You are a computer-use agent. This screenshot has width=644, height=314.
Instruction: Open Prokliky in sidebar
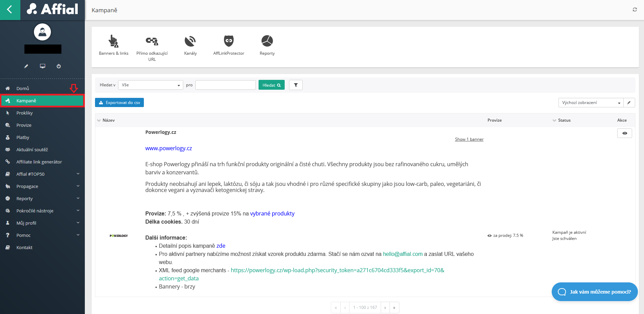[42, 113]
